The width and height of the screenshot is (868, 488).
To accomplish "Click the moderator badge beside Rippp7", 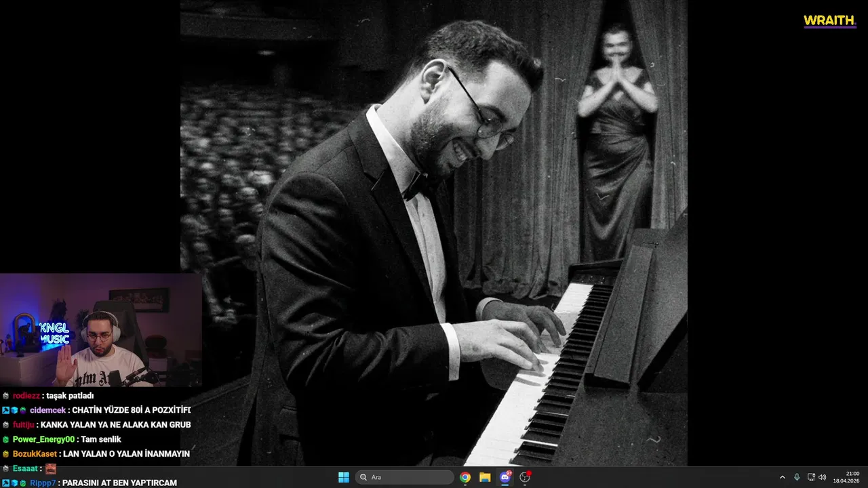I will [x=5, y=483].
